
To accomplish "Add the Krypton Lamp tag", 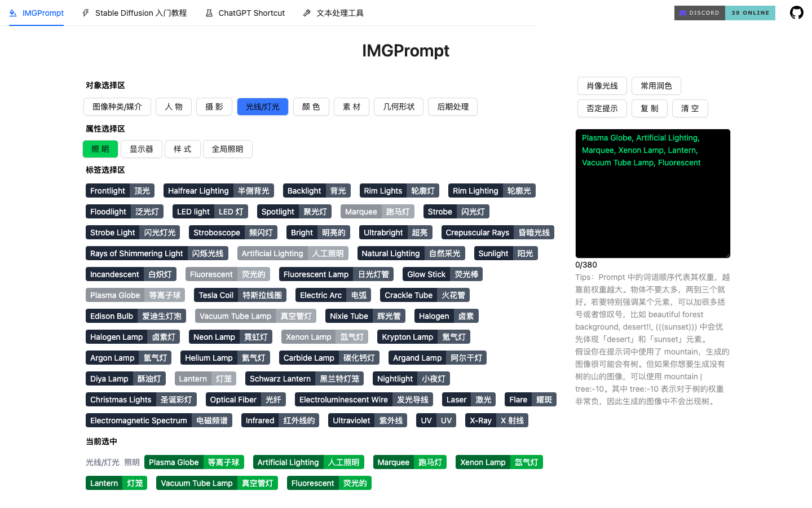I will (x=424, y=337).
